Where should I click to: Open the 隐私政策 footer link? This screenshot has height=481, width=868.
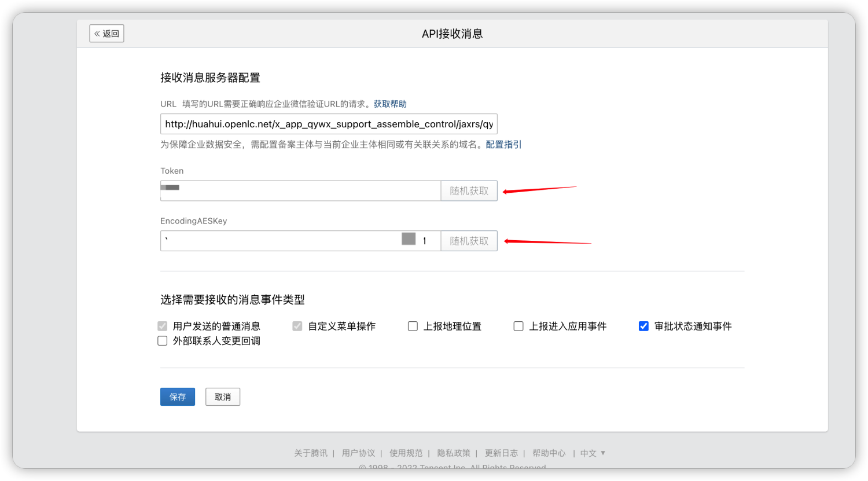[x=454, y=453]
